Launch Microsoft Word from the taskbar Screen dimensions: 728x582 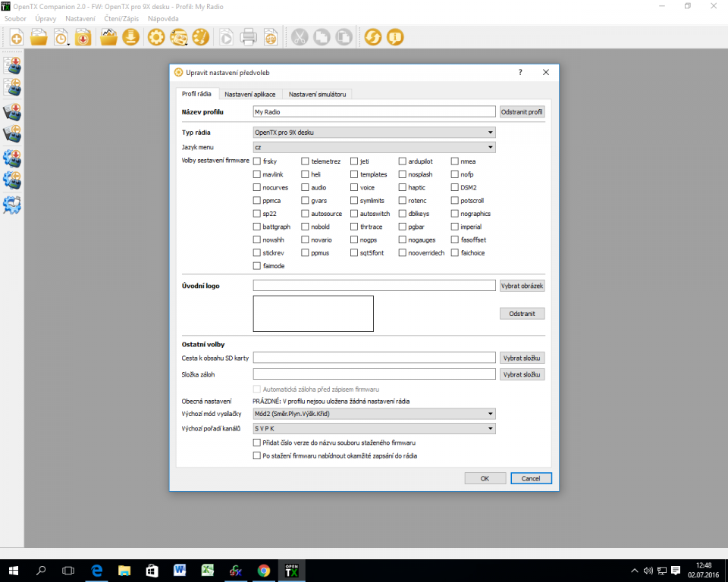click(x=180, y=570)
